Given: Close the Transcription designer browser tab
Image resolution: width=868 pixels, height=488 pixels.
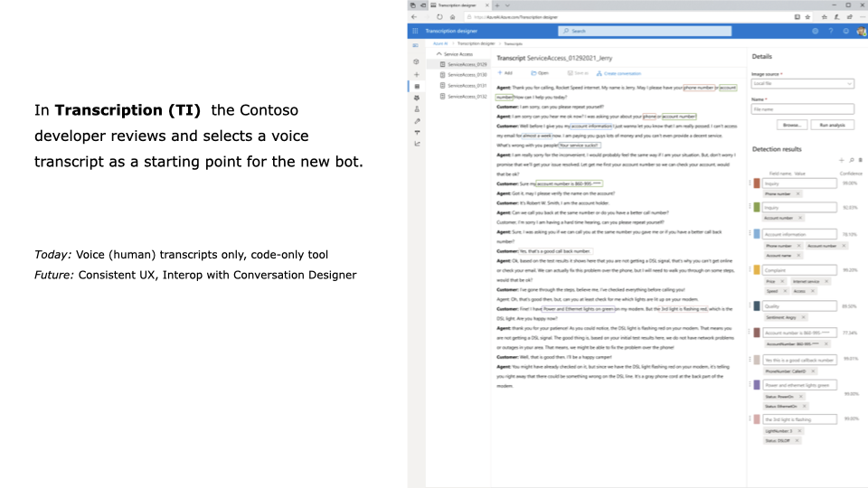Looking at the screenshot, I should point(487,5).
